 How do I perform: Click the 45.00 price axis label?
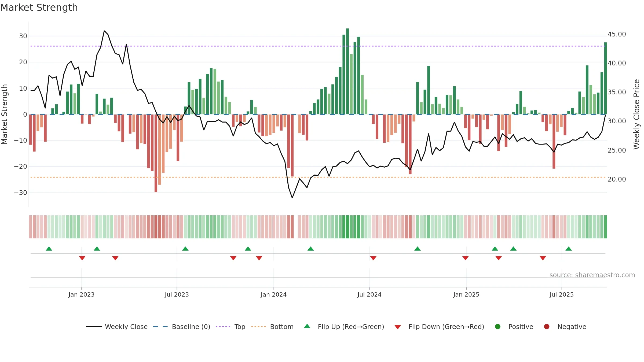(617, 34)
